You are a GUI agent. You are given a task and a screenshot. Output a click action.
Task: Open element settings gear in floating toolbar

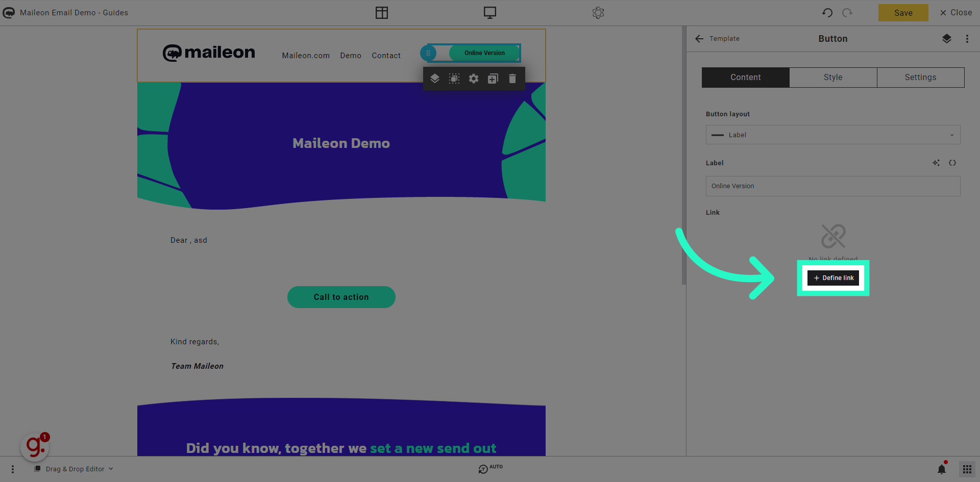[474, 79]
